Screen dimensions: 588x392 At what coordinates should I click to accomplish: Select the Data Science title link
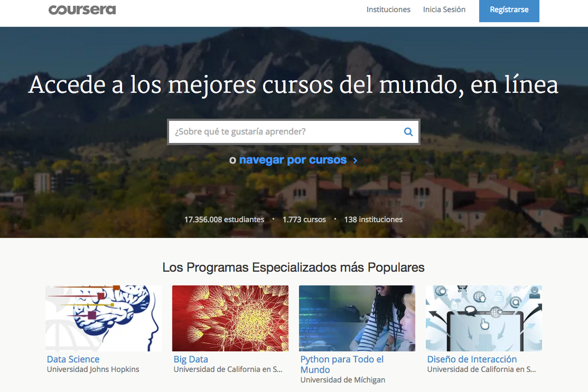tap(73, 359)
